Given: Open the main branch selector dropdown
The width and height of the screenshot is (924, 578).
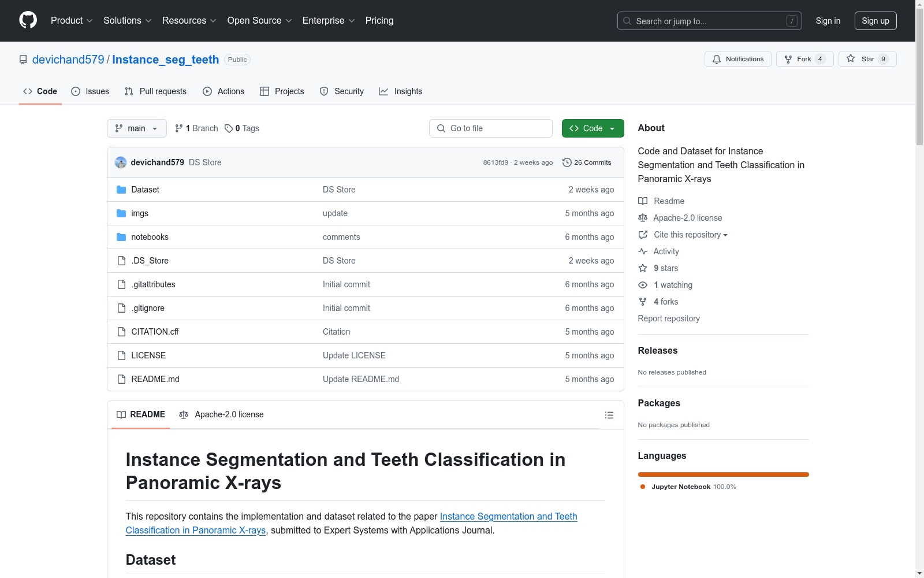Looking at the screenshot, I should 137,128.
